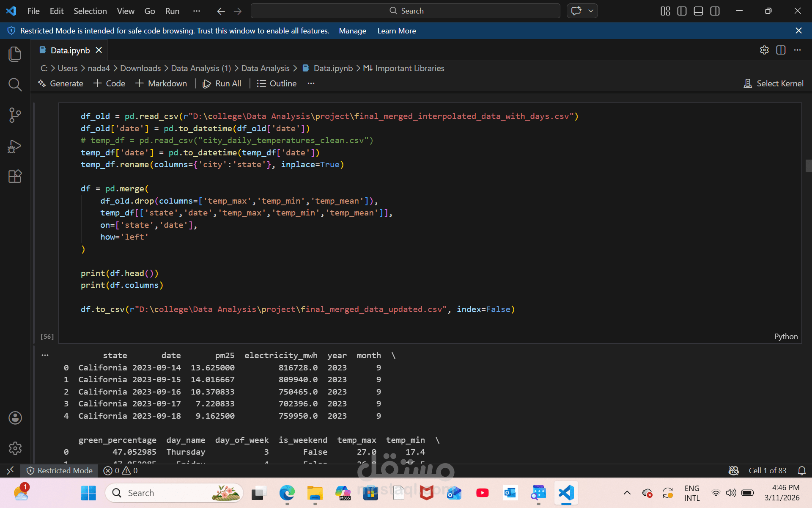
Task: Open Run and Debug view
Action: (x=15, y=146)
